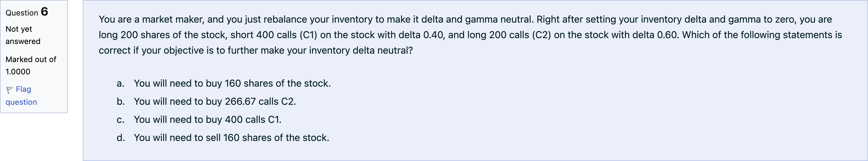Select answer "buy 160 shares of the stock"

click(x=232, y=83)
